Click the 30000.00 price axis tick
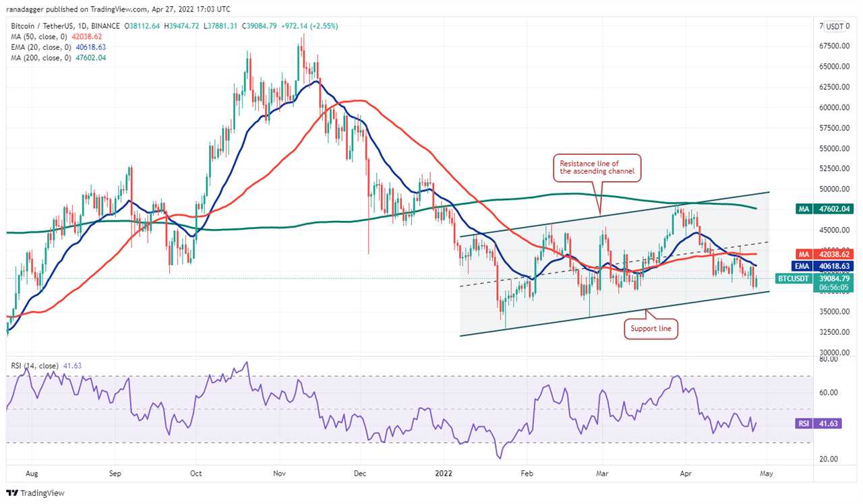The height and width of the screenshot is (504, 863). click(833, 352)
